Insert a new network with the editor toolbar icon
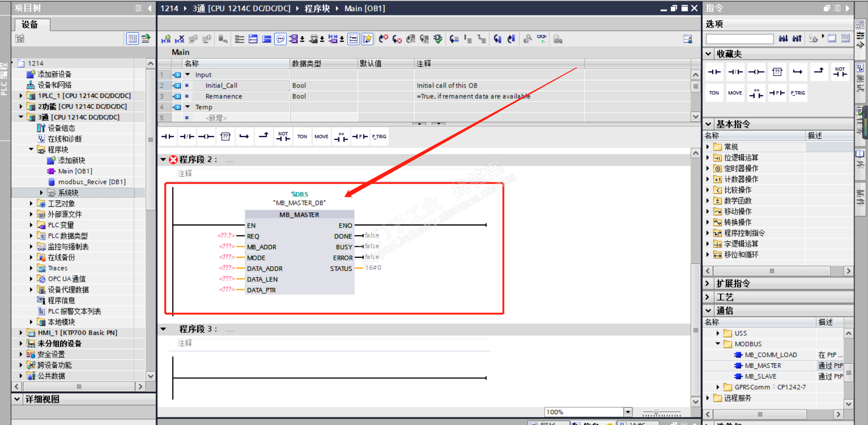 166,39
